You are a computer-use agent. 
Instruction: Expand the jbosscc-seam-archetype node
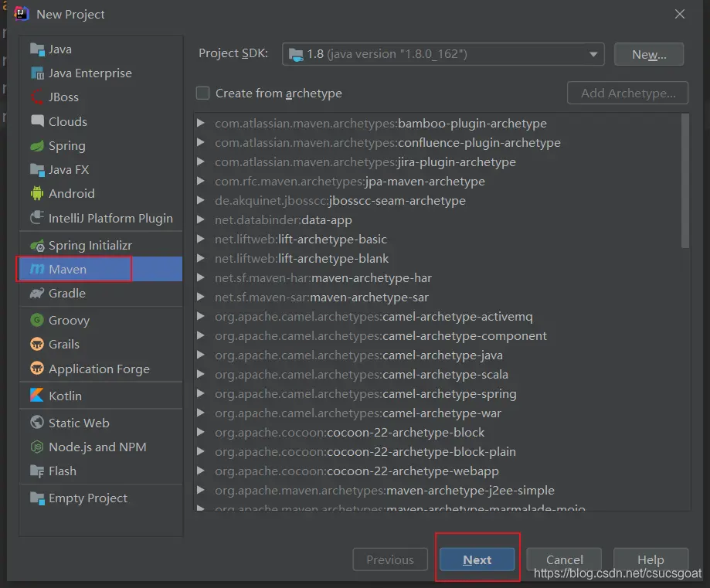(x=201, y=200)
